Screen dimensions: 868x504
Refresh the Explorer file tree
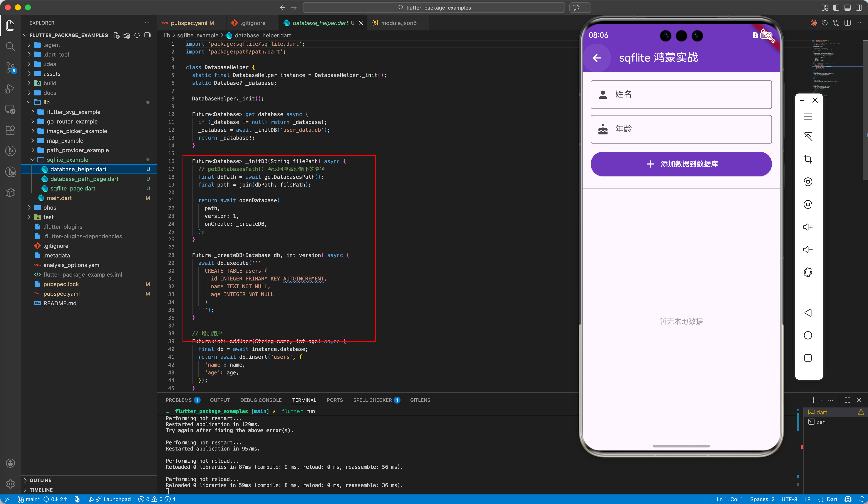coord(137,35)
